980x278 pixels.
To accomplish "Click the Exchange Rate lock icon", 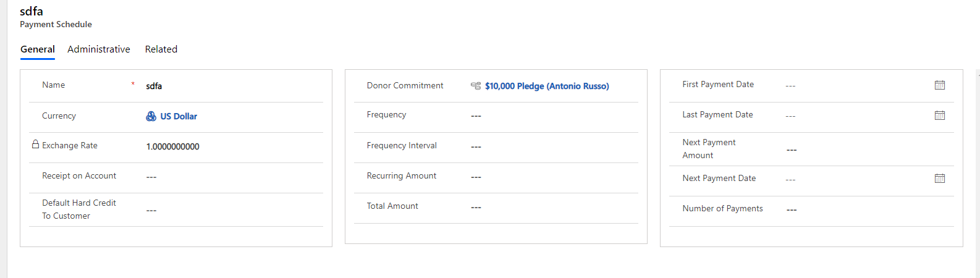I will pos(35,145).
